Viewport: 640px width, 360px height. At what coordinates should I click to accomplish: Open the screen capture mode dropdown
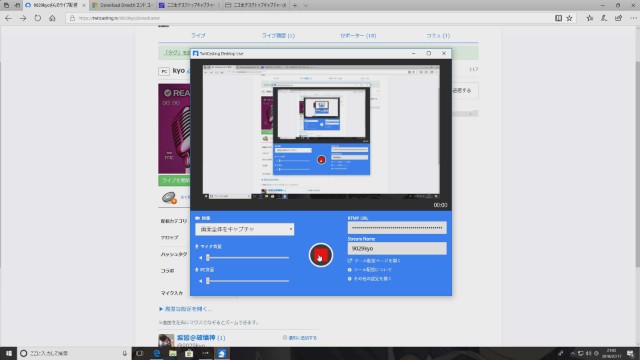(x=244, y=229)
